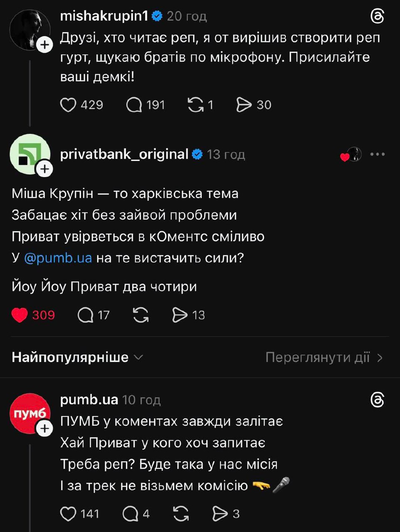Repost the pumb.ua reply
Screen dimensions: 400x532
coord(180,514)
